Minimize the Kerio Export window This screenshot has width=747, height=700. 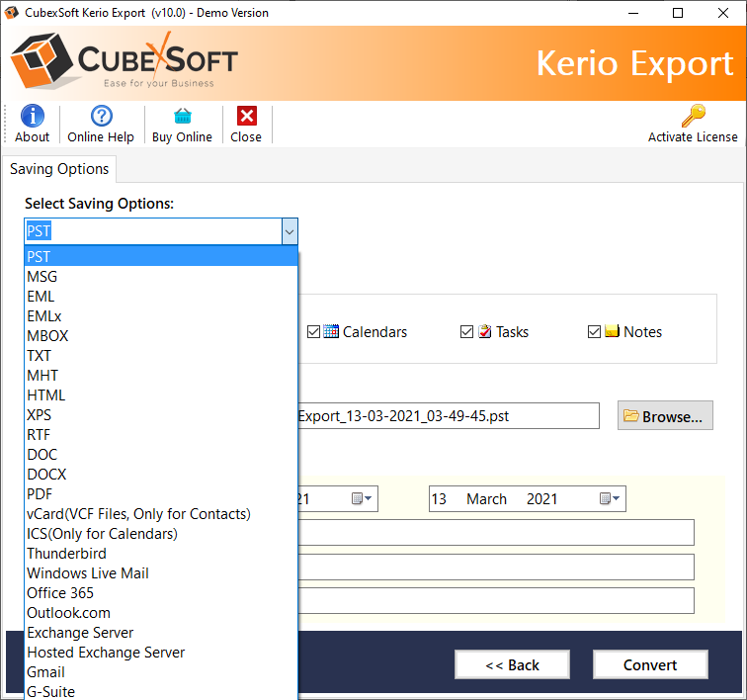[633, 13]
